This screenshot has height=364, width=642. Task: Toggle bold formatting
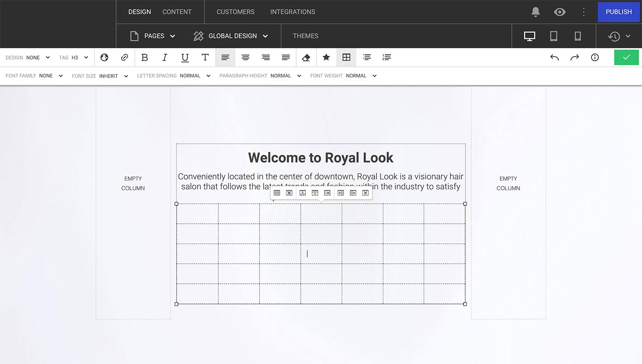pyautogui.click(x=144, y=57)
